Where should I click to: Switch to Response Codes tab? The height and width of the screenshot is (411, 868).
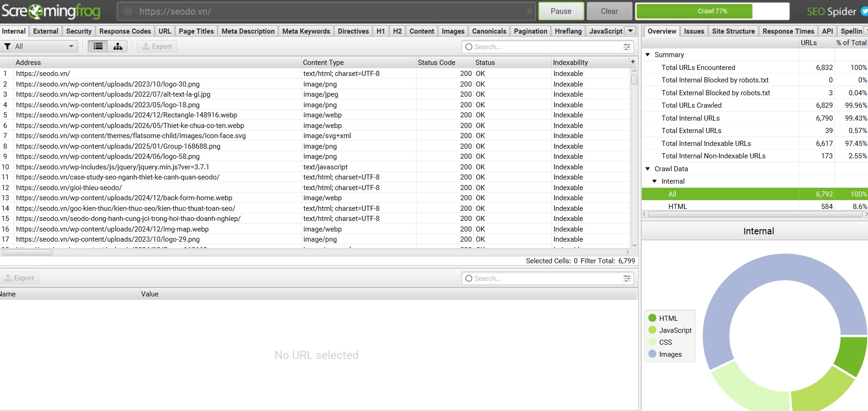tap(125, 31)
